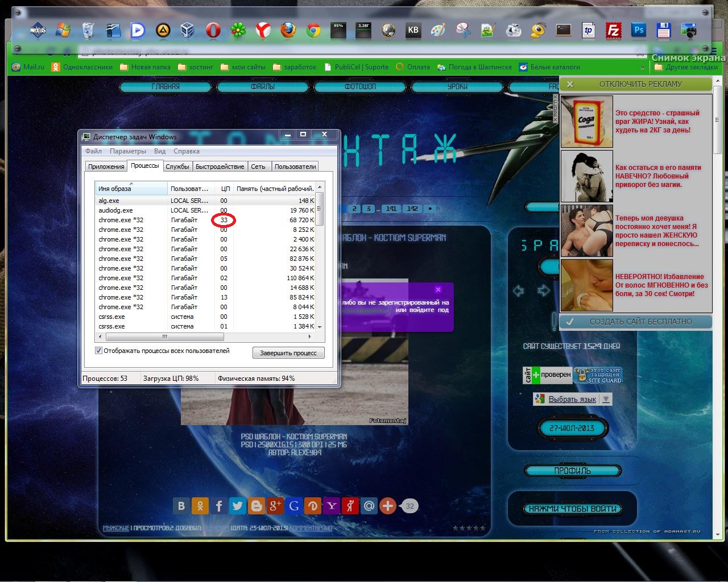Launch AIMP from the dock
Screen dimensions: 728x582
[163, 30]
